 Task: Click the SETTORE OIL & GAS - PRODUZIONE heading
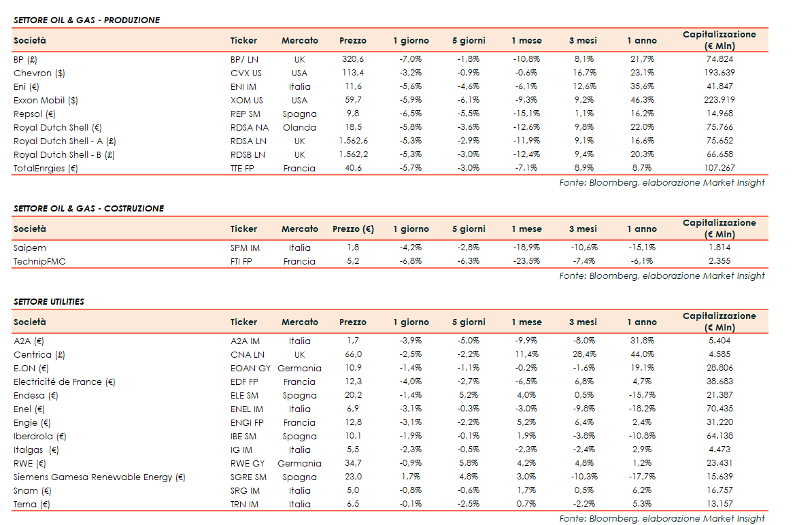click(x=86, y=20)
